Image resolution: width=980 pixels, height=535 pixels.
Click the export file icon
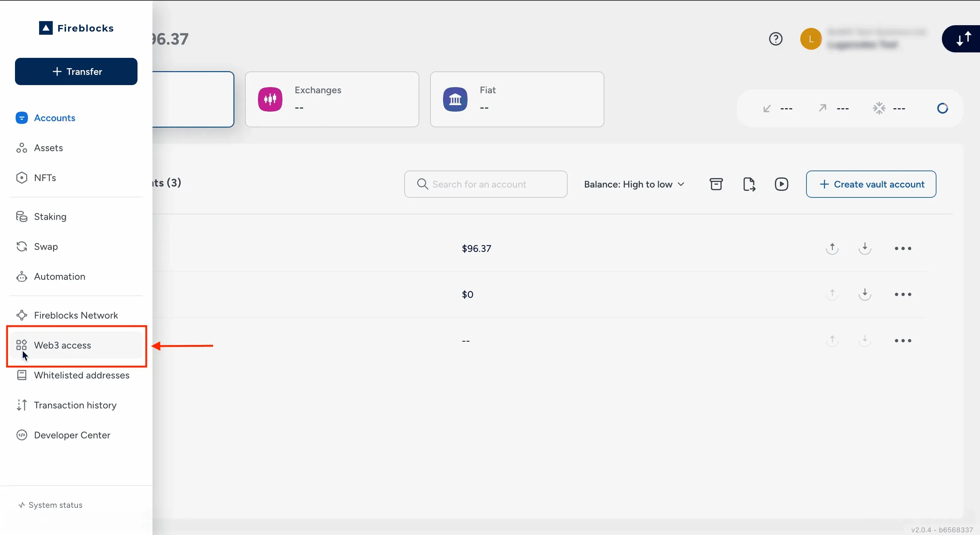point(749,184)
